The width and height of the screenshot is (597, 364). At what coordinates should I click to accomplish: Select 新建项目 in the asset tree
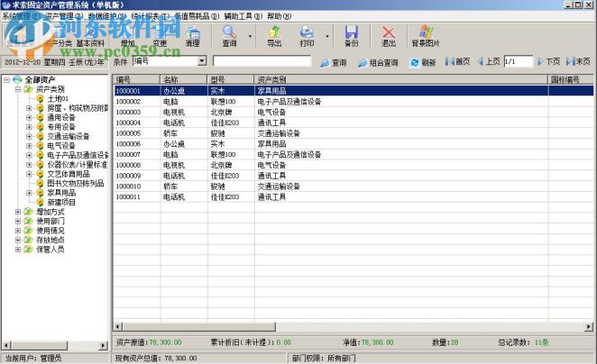[x=61, y=203]
